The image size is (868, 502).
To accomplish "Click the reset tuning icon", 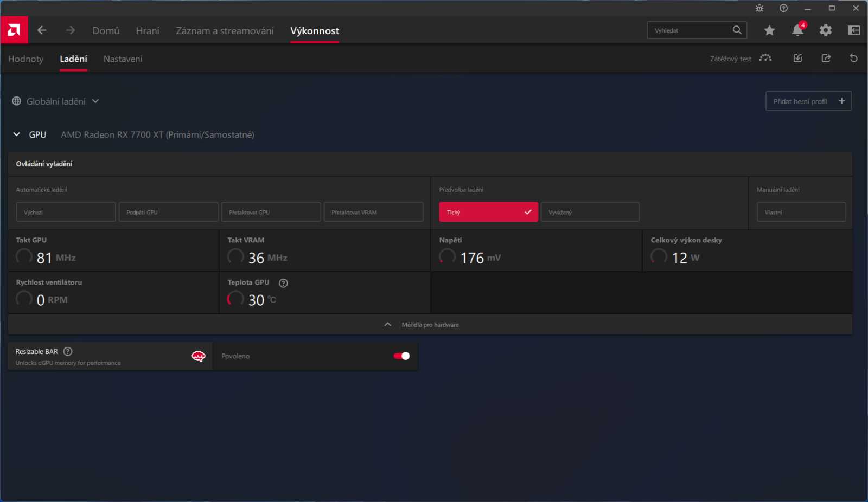I will pyautogui.click(x=854, y=59).
